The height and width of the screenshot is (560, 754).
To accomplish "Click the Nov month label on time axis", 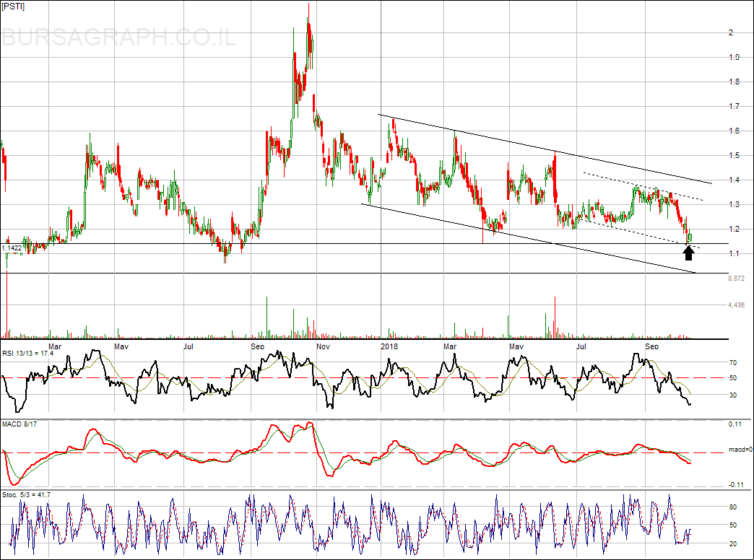I will (324, 346).
